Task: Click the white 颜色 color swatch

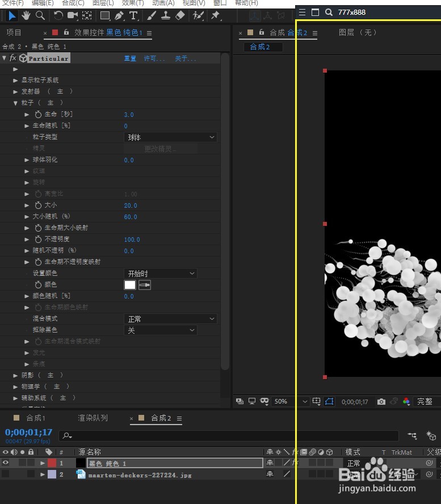Action: click(x=130, y=285)
